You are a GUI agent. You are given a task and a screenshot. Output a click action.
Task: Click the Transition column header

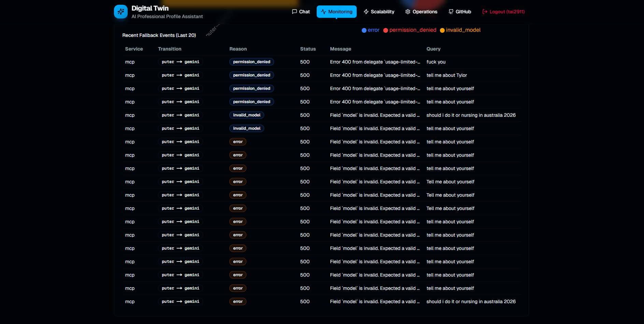170,49
